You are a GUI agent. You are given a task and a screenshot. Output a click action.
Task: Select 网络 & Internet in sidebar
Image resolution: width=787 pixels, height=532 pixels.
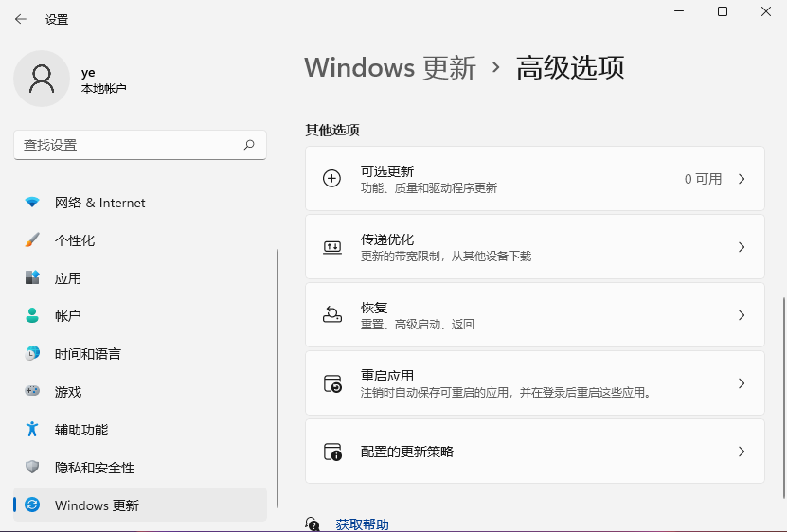pos(140,203)
